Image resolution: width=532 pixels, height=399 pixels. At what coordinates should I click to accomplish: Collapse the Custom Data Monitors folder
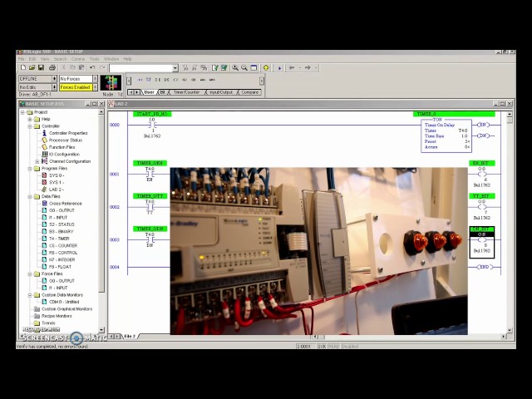(30, 295)
